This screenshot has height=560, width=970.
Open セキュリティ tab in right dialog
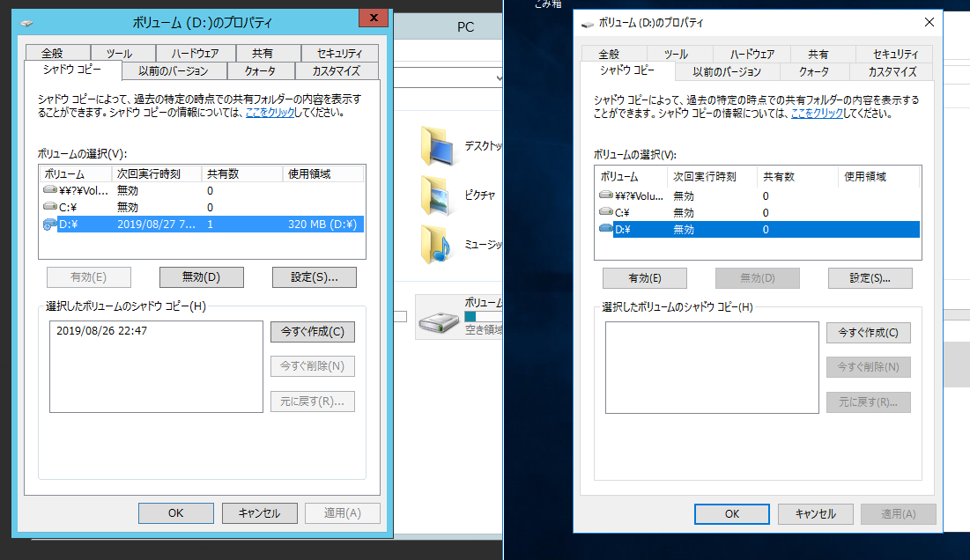[x=895, y=54]
